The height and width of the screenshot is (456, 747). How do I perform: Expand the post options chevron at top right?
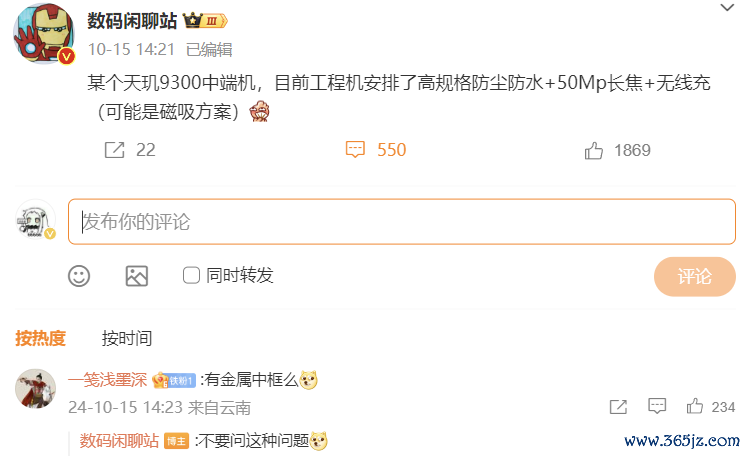tap(727, 8)
